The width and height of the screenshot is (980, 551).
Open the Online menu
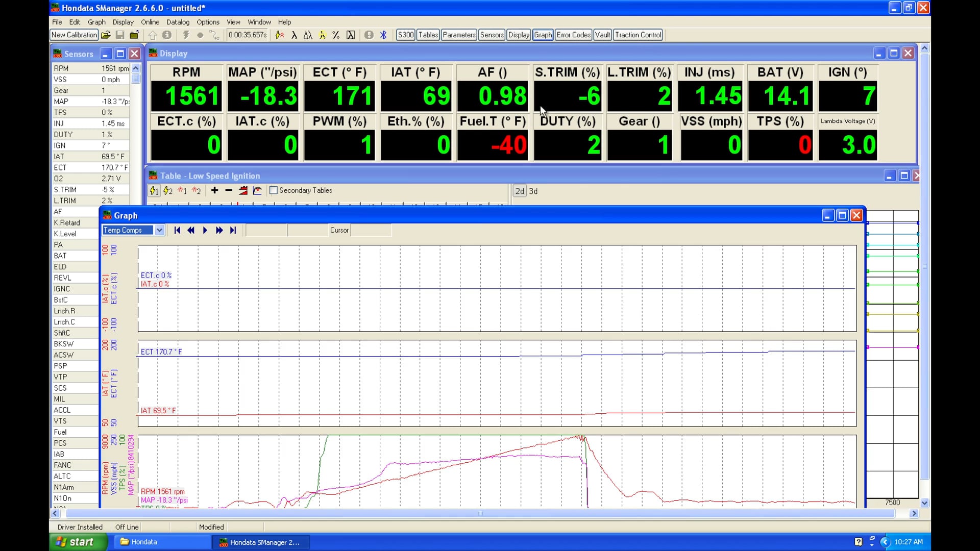click(150, 22)
